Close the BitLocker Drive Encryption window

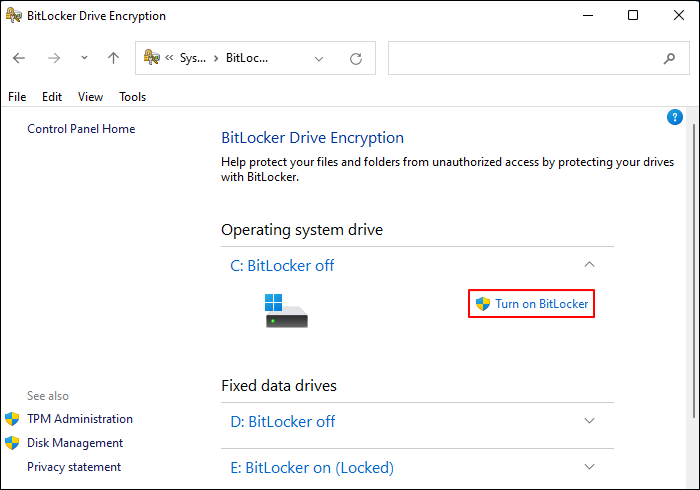[x=679, y=15]
